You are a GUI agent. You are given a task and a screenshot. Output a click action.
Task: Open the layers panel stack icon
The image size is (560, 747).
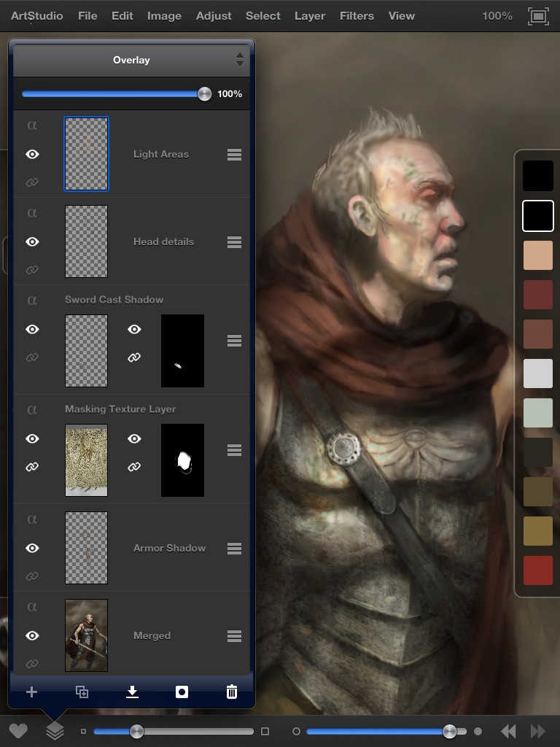click(55, 731)
